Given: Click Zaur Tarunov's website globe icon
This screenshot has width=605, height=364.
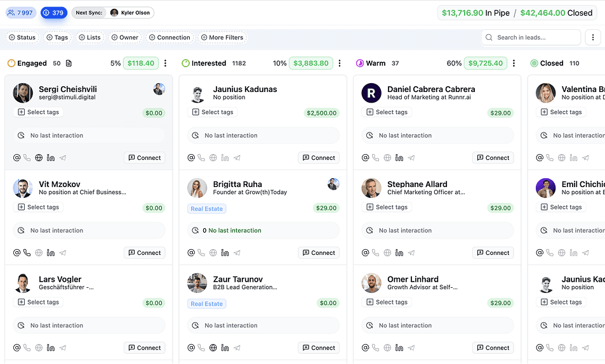Looking at the screenshot, I should (213, 348).
